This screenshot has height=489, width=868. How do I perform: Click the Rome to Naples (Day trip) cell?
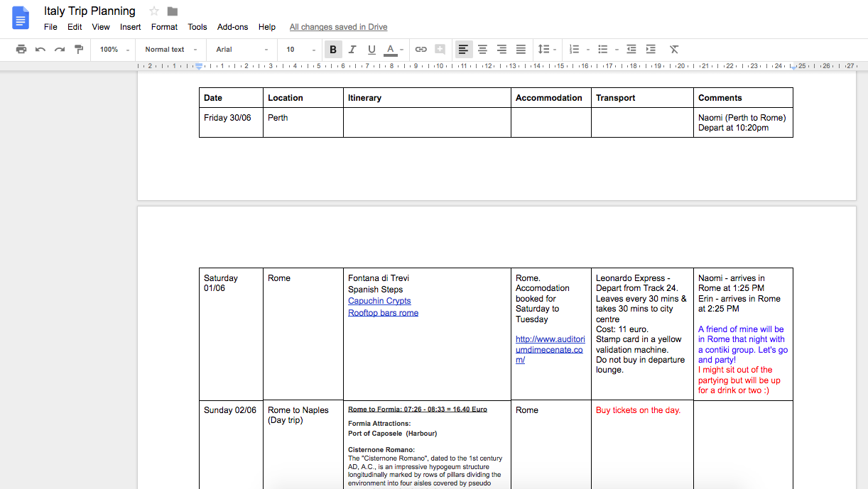click(x=303, y=444)
